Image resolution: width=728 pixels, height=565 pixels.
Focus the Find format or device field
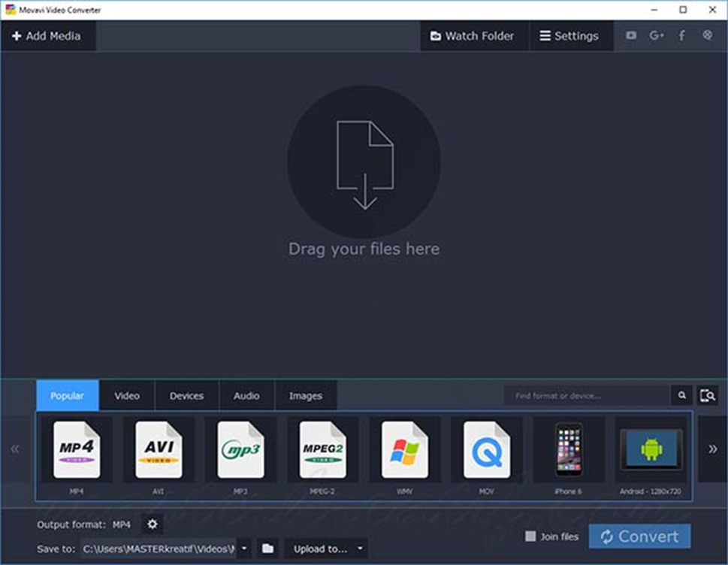[588, 395]
